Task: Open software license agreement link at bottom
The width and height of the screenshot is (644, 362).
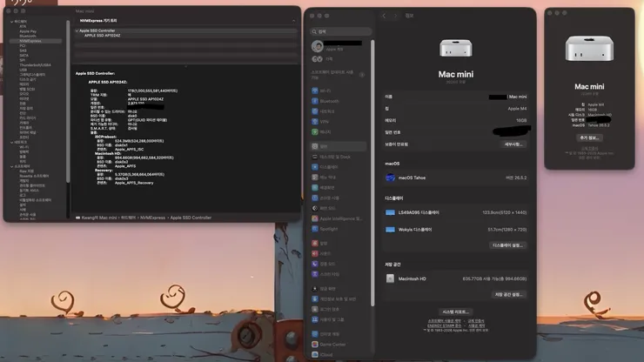Action: coord(445,321)
